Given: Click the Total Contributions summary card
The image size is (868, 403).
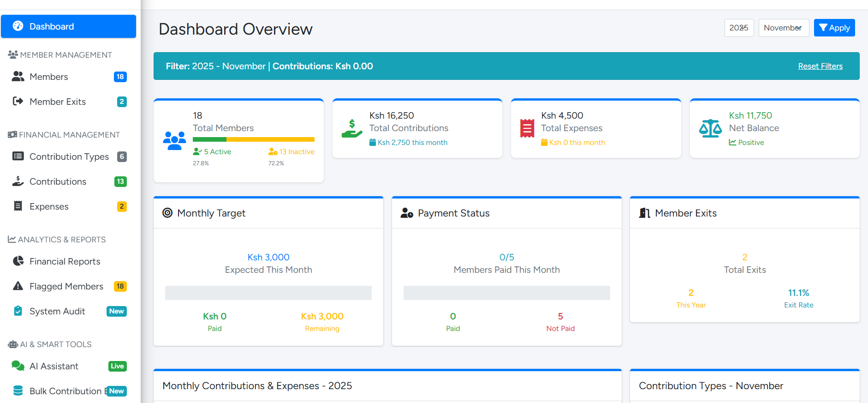Looking at the screenshot, I should [x=417, y=128].
